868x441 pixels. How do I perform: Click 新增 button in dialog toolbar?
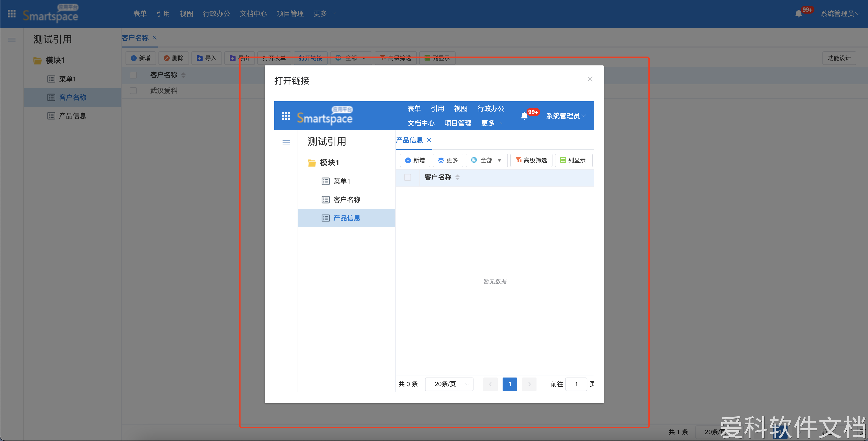415,160
